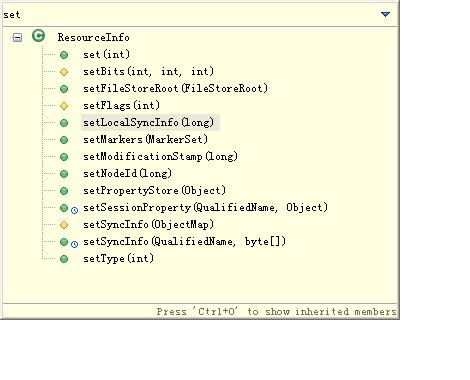Click clock icon beside setSyncInfo(QualifiedName, byte[])
Image resolution: width=470 pixels, height=380 pixels.
(75, 244)
